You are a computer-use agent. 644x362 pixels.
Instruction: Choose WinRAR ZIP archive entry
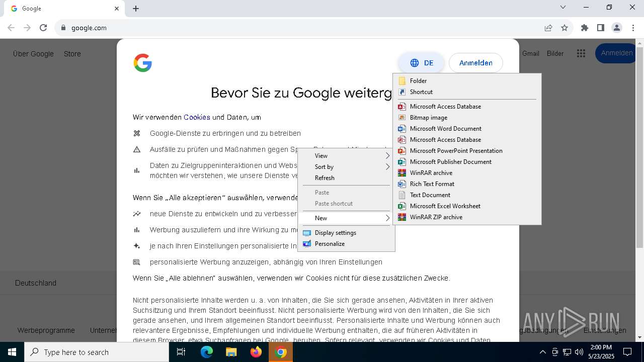[x=467, y=217]
